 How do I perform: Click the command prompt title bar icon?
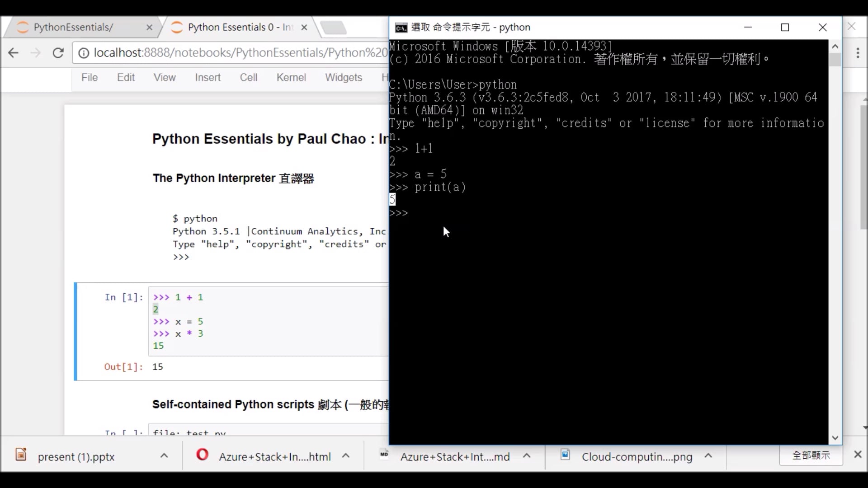400,28
